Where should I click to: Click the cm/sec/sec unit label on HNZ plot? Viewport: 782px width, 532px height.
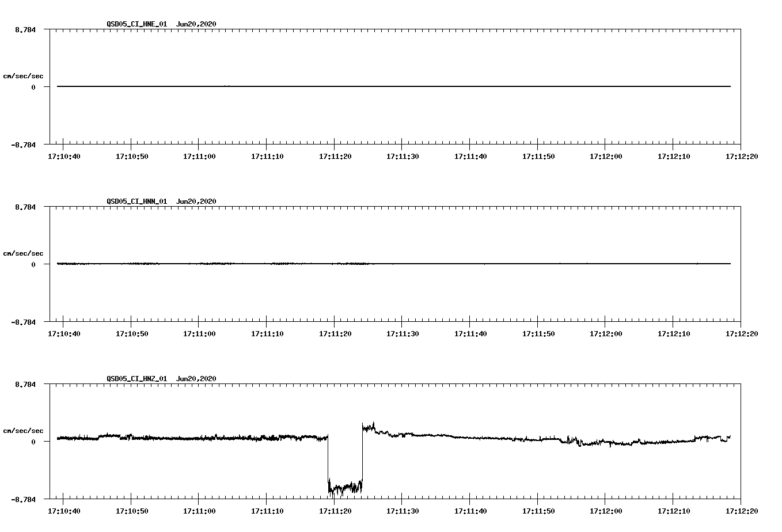pos(23,431)
